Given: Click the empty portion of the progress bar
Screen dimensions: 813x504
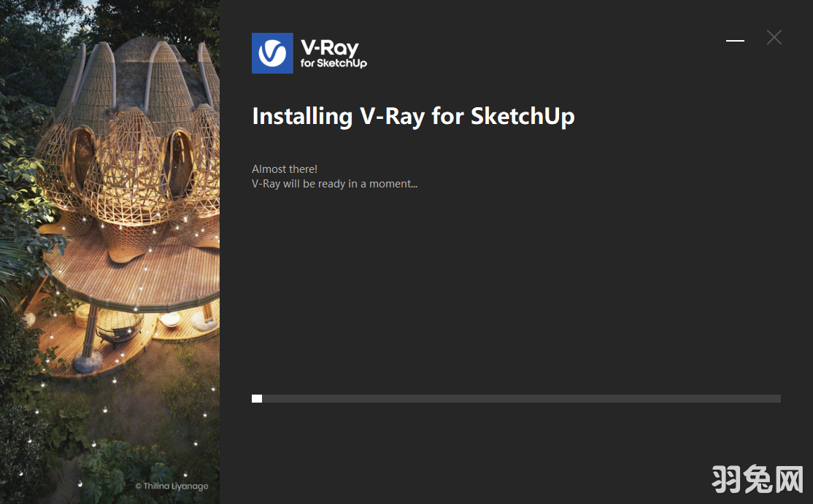Looking at the screenshot, I should point(547,398).
